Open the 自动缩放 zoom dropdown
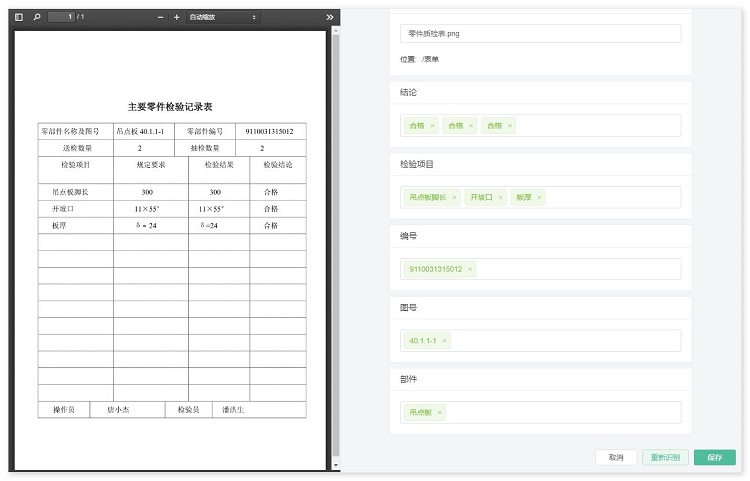Image resolution: width=750 pixels, height=481 pixels. [x=223, y=17]
